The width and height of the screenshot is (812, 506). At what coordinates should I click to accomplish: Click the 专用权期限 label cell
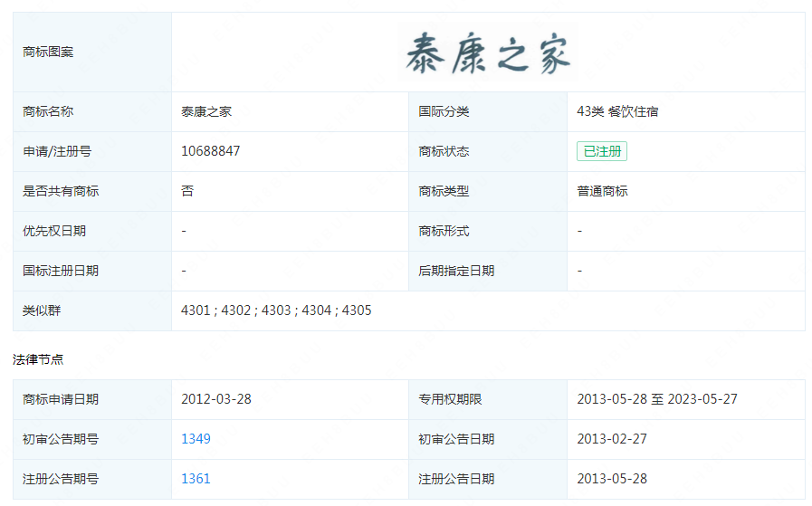[488, 399]
